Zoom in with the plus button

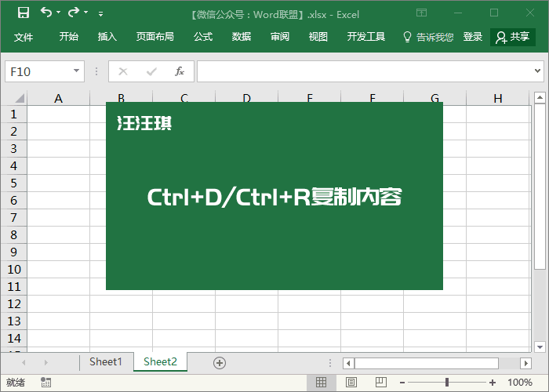(493, 383)
